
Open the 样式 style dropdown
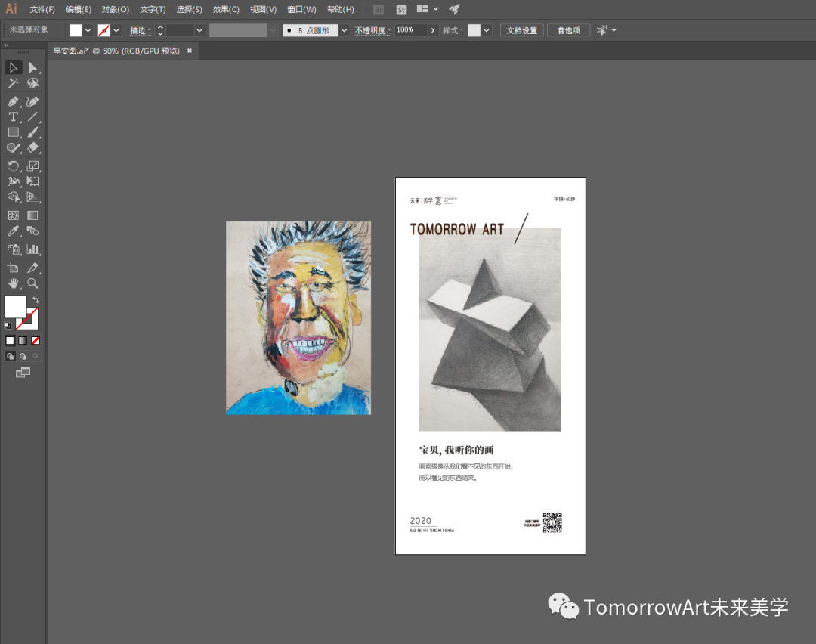487,30
